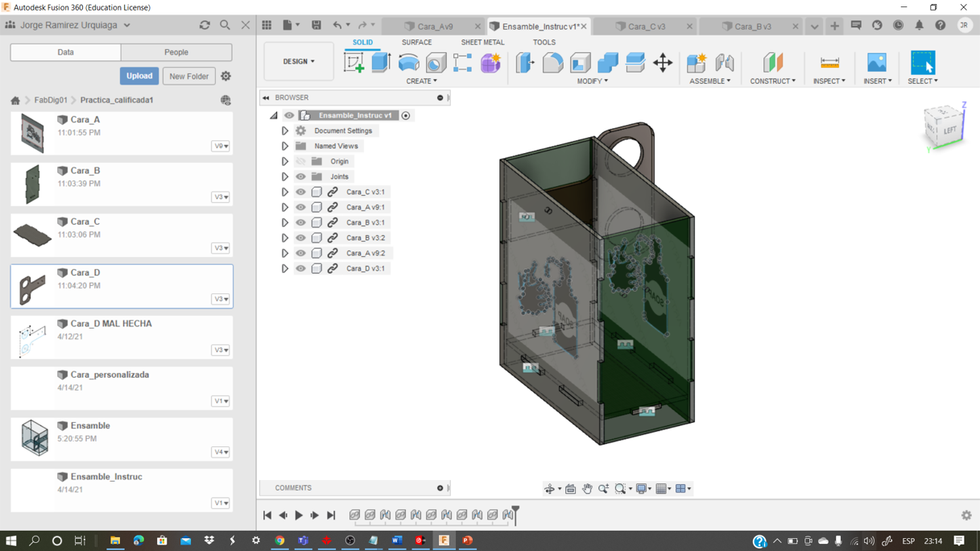980x551 pixels.
Task: Open the Ensamble thumbnail in data panel
Action: (x=34, y=438)
